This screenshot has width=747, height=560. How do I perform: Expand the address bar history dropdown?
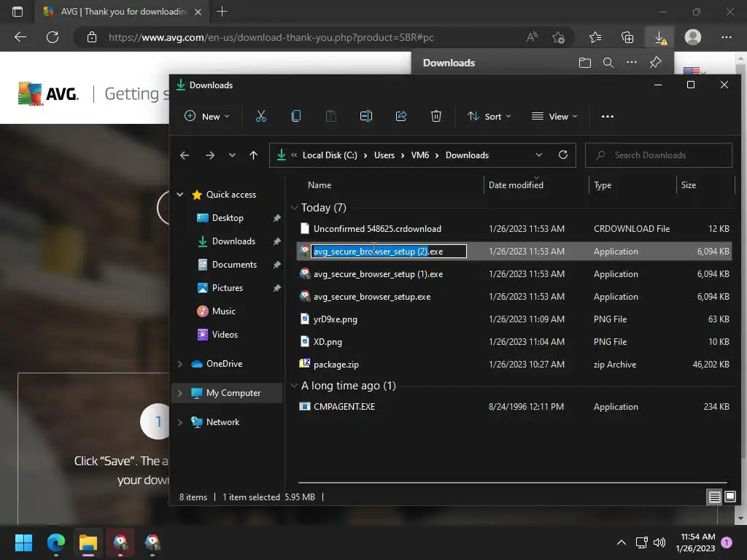539,155
